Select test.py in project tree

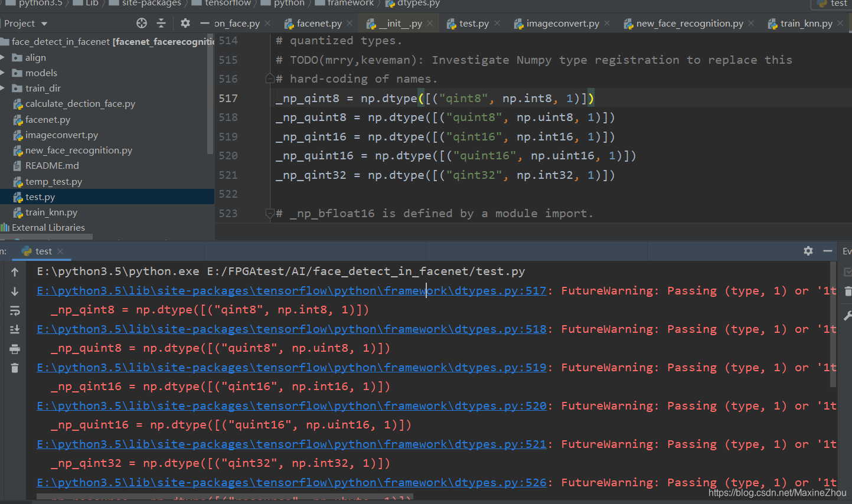pyautogui.click(x=40, y=197)
